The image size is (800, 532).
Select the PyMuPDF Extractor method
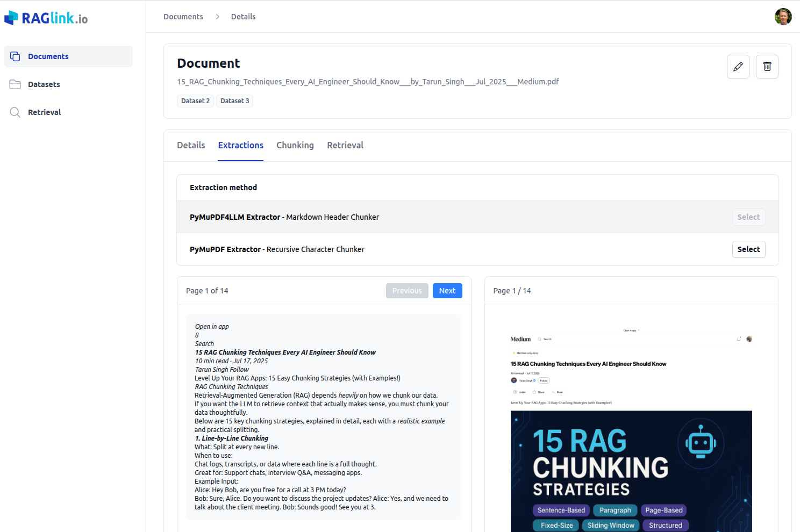(x=748, y=249)
